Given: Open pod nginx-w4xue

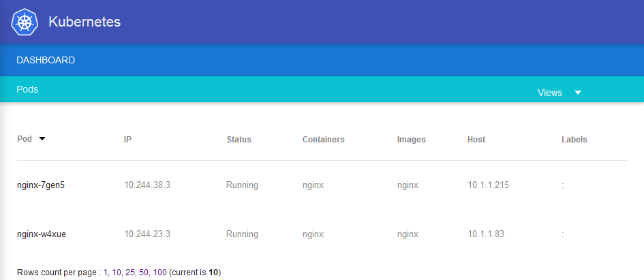Looking at the screenshot, I should point(42,234).
